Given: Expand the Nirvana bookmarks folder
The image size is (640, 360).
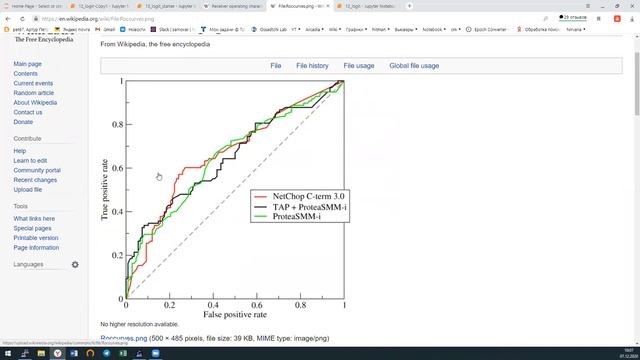Looking at the screenshot, I should coord(576,29).
